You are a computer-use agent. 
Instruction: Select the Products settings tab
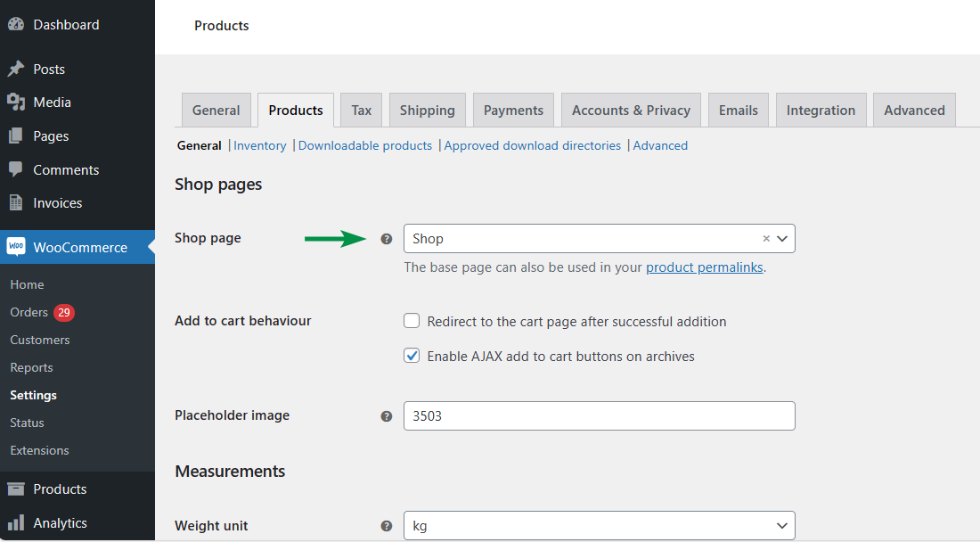tap(296, 110)
